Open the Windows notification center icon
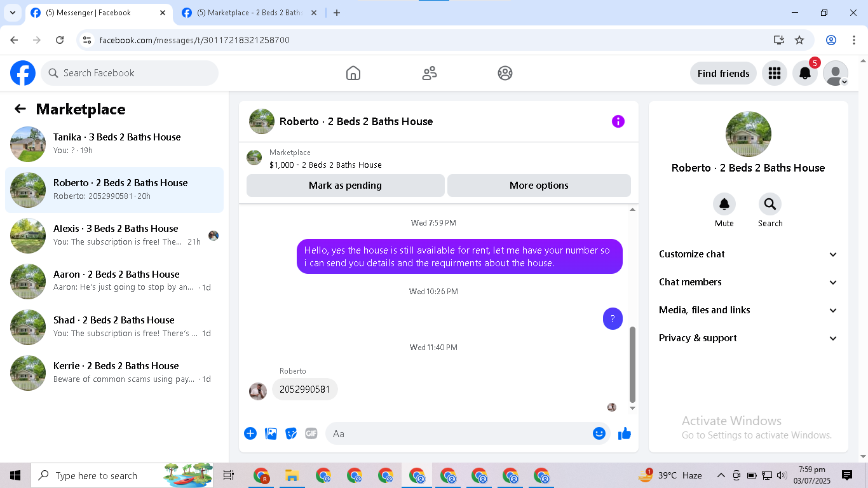The width and height of the screenshot is (868, 488). click(847, 475)
